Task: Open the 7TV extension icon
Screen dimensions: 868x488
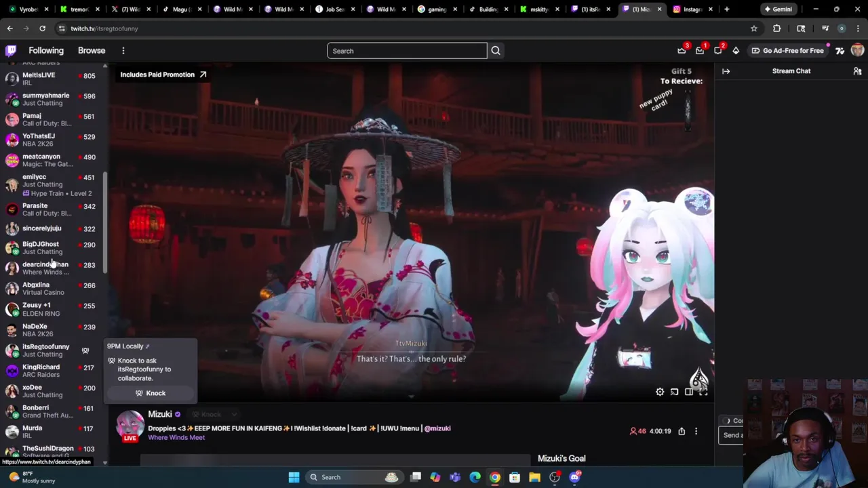Action: point(840,51)
